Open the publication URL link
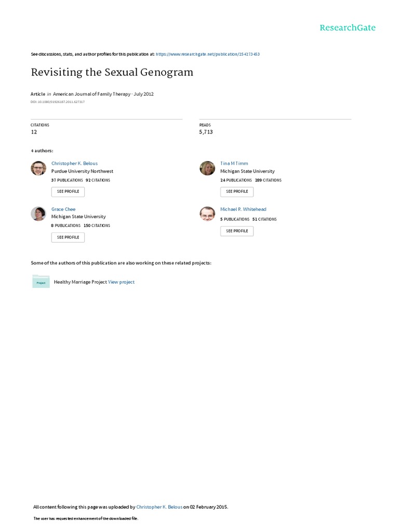 (208, 54)
